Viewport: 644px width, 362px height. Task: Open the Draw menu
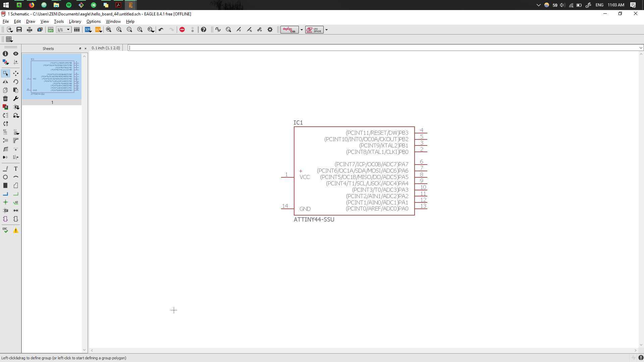coord(31,21)
